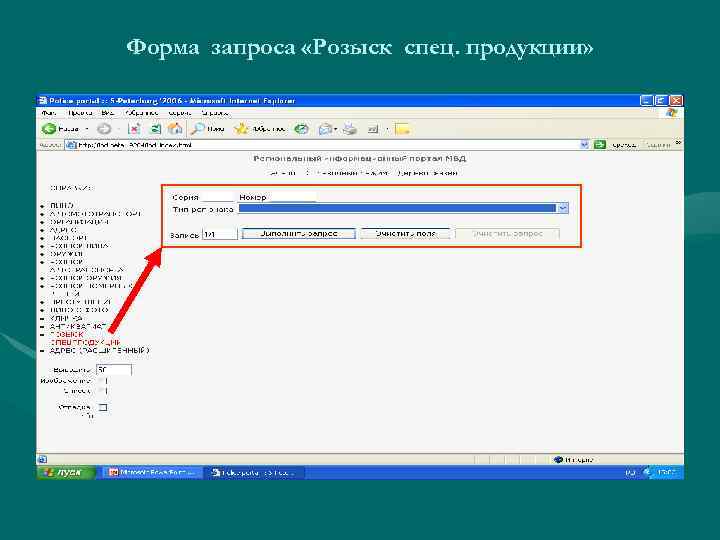Click into the Номер input field
Image resolution: width=720 pixels, height=540 pixels.
click(x=292, y=197)
